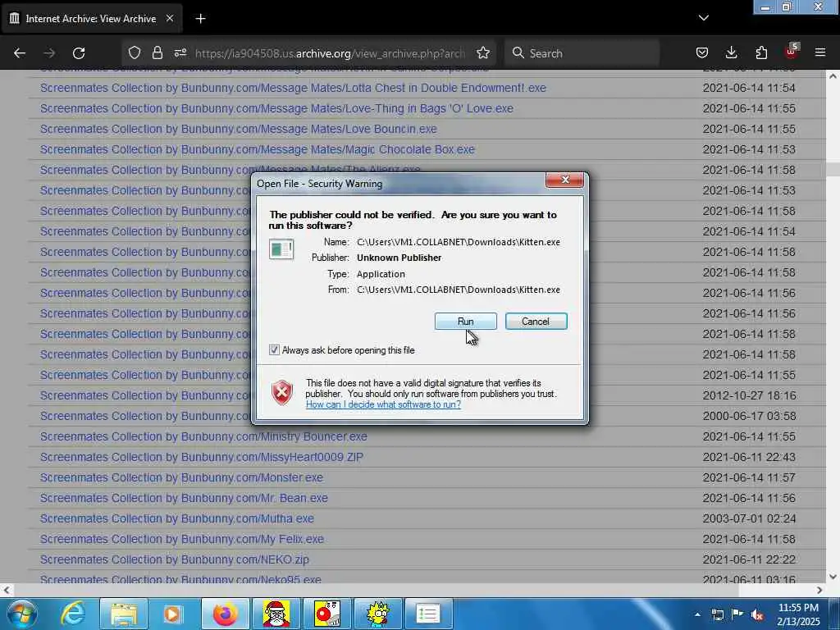840x630 pixels.
Task: Open site permissions icon in address bar
Action: pos(180,53)
